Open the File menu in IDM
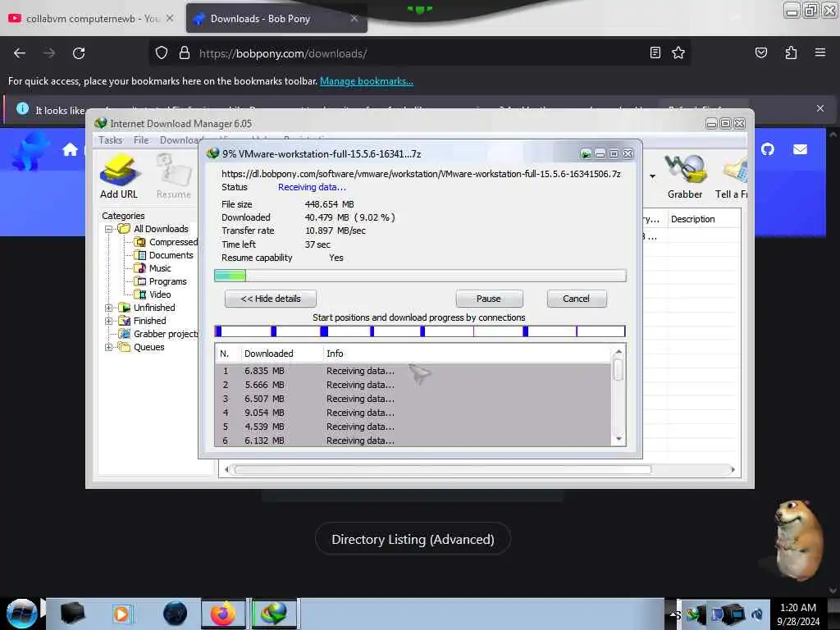840x630 pixels. (141, 140)
